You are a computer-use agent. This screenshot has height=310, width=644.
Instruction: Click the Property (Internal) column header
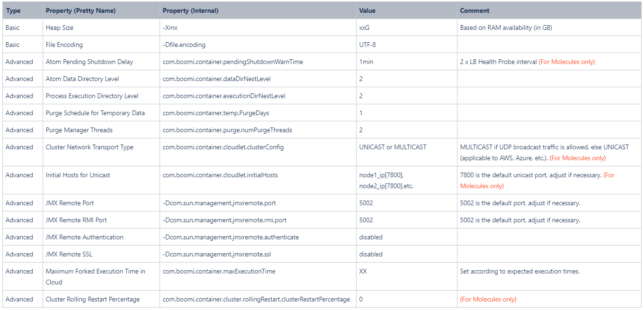point(190,10)
